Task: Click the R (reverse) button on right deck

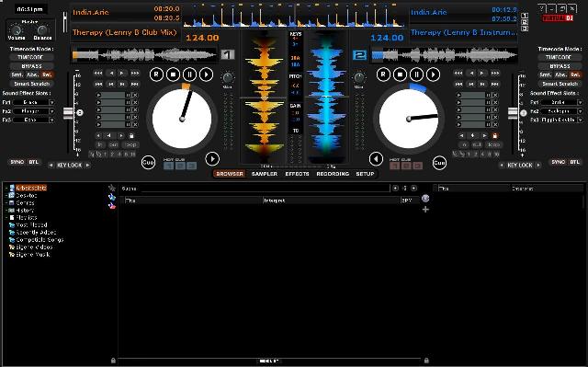Action: tap(383, 75)
